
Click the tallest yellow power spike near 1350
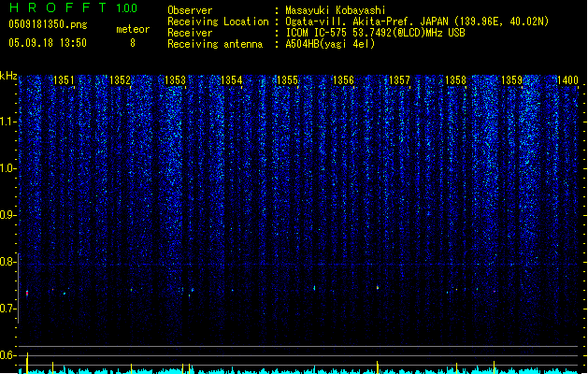coord(27,363)
